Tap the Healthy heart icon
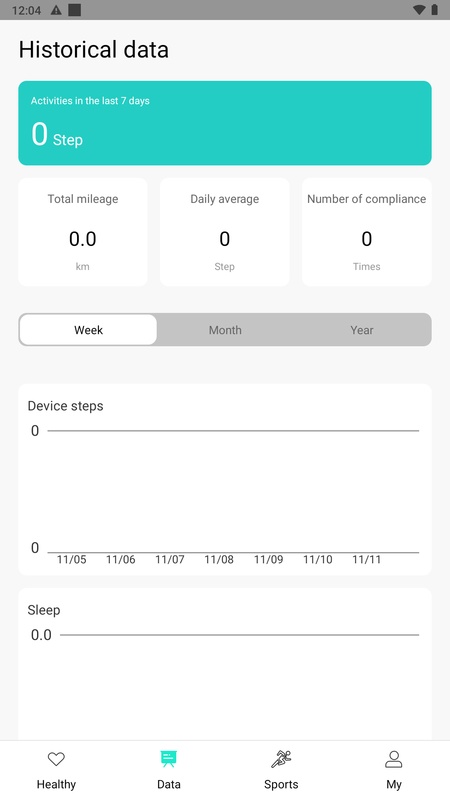 click(56, 759)
